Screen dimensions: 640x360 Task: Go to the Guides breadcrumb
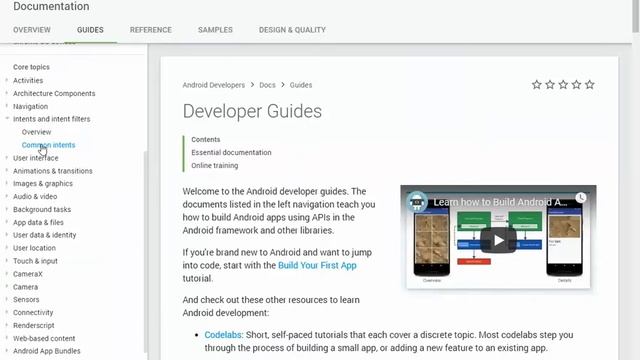301,85
